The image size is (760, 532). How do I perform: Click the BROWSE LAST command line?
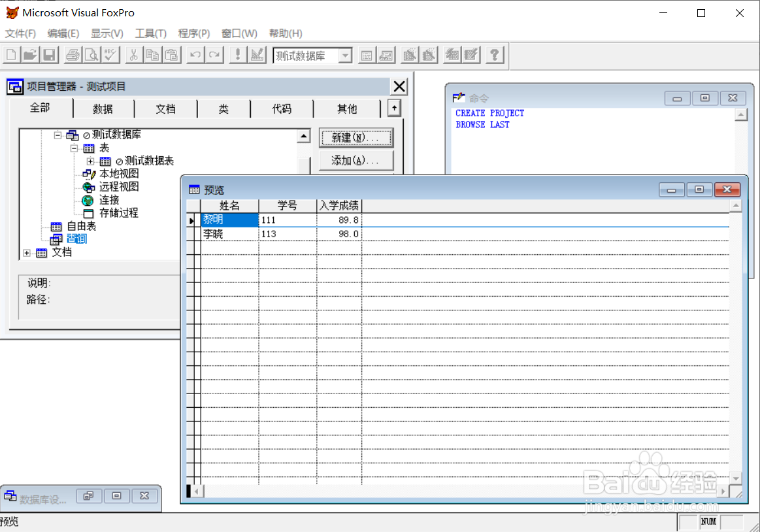[482, 125]
